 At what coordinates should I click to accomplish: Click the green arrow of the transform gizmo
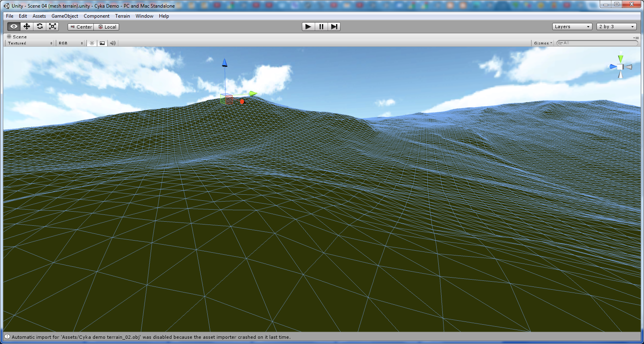[253, 94]
